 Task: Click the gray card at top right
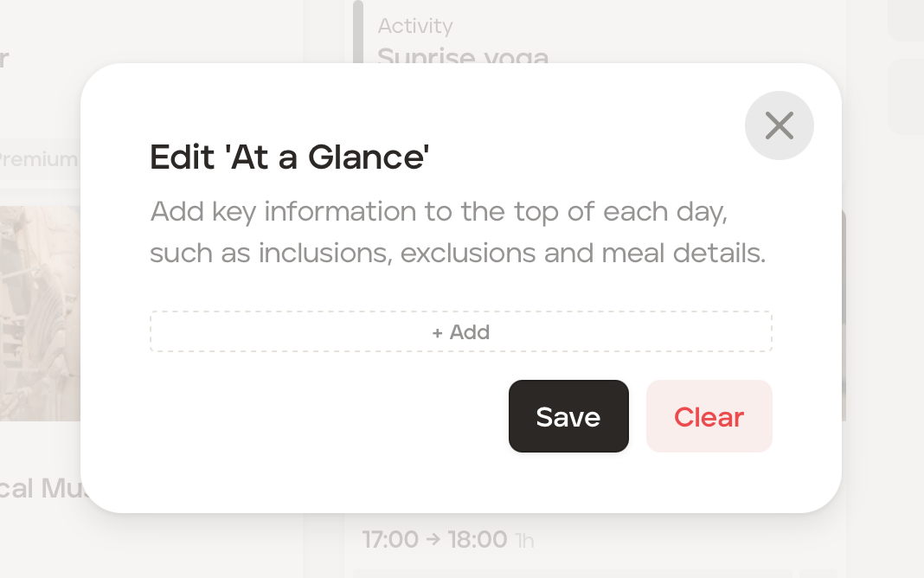[x=906, y=95]
